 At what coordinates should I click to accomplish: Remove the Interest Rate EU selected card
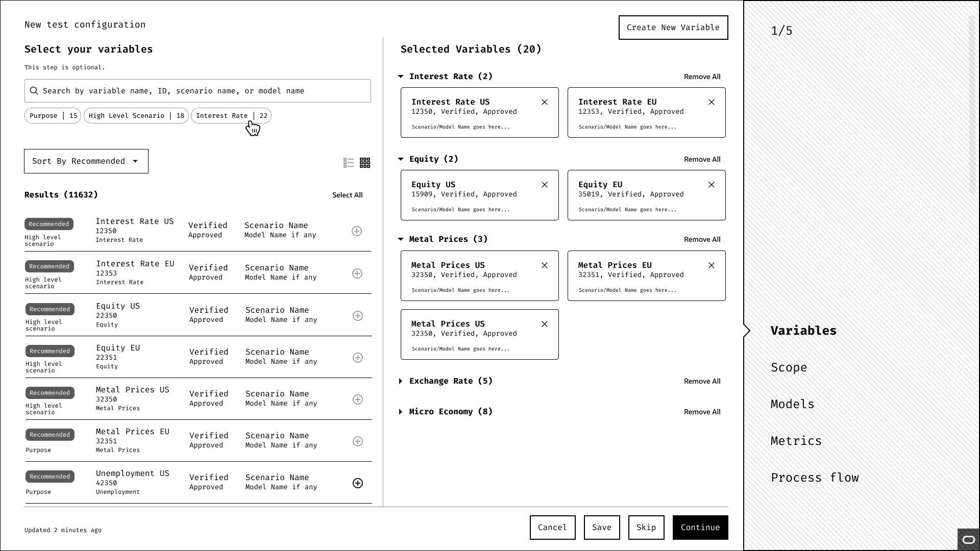pos(712,102)
